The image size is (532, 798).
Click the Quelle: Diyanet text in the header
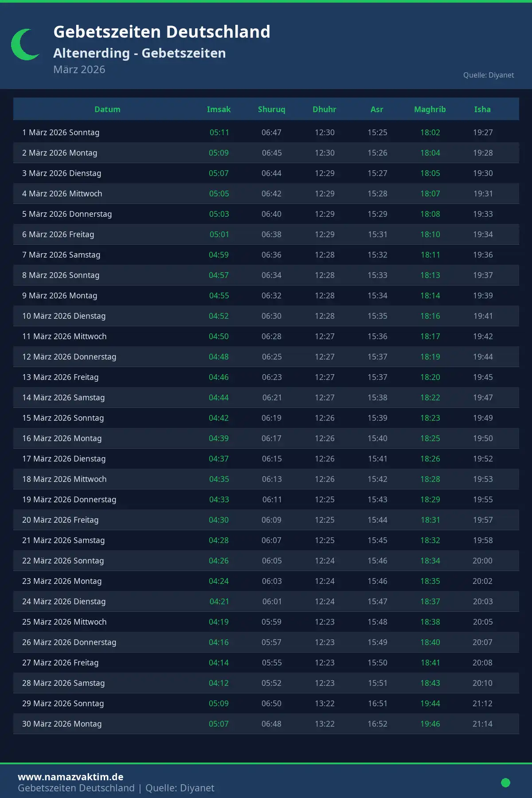pos(489,75)
